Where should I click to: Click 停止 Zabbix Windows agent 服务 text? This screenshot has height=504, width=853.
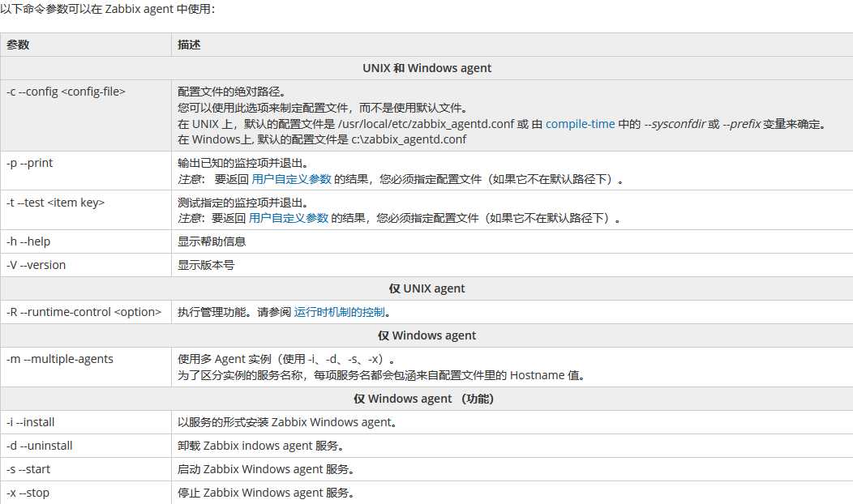pos(266,493)
